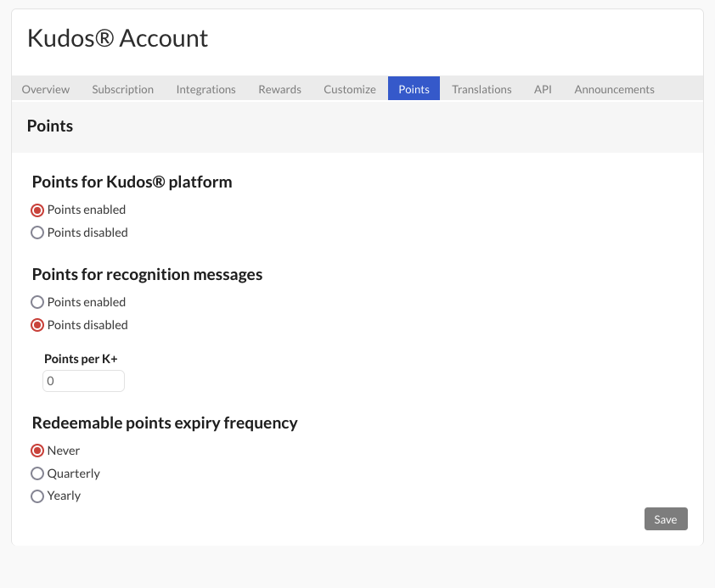View the Announcements tab

614,89
